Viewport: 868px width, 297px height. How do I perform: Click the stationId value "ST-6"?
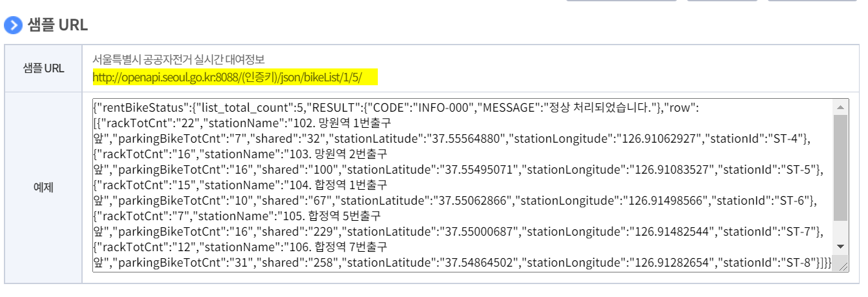tap(790, 200)
